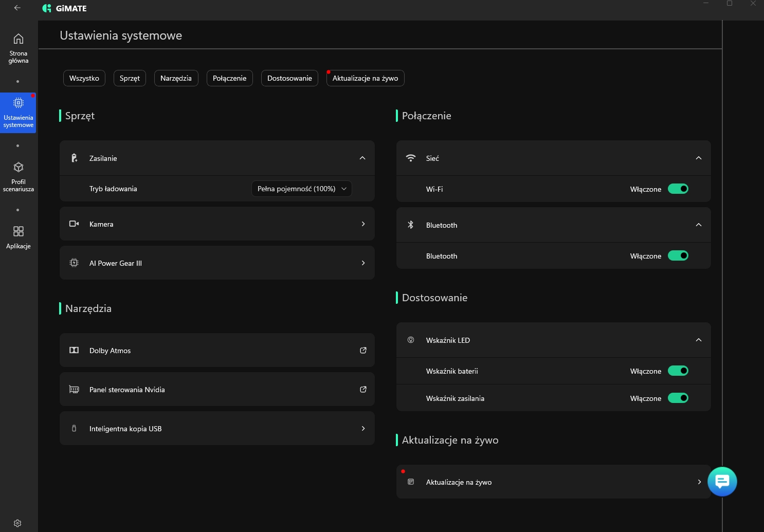Turn off the Bluetooth switch
The width and height of the screenshot is (764, 532).
[678, 256]
